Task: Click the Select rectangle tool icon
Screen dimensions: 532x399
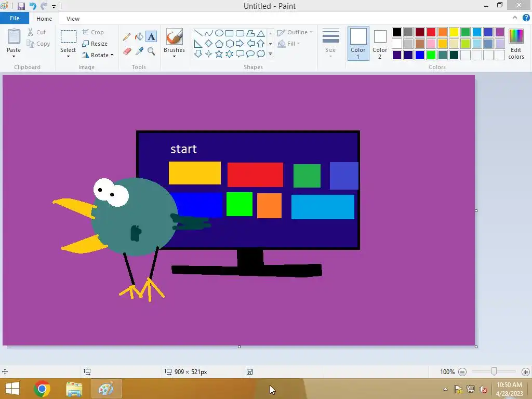Action: pyautogui.click(x=68, y=36)
